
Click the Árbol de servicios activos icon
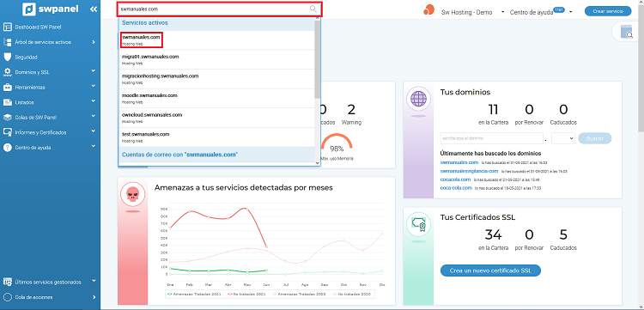coord(8,42)
